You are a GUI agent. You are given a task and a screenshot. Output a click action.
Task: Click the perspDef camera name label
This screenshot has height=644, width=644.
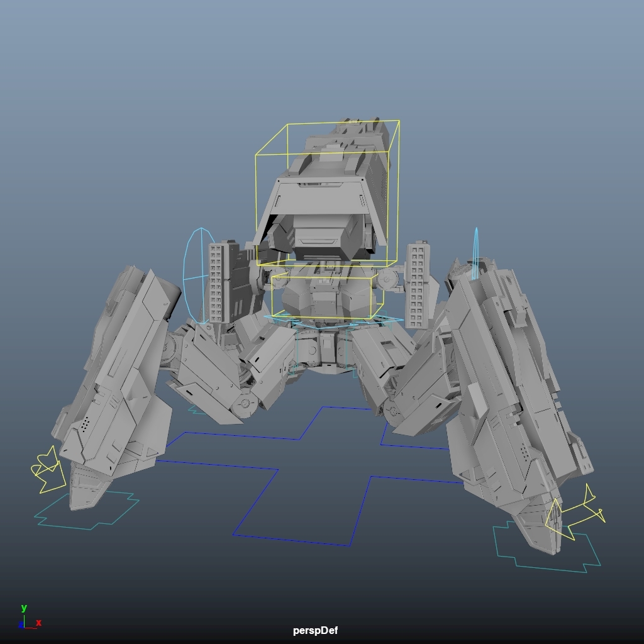pyautogui.click(x=316, y=630)
